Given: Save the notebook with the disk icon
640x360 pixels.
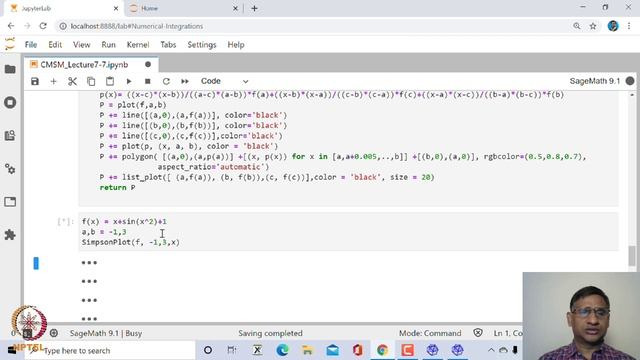Looking at the screenshot, I should click(x=35, y=81).
